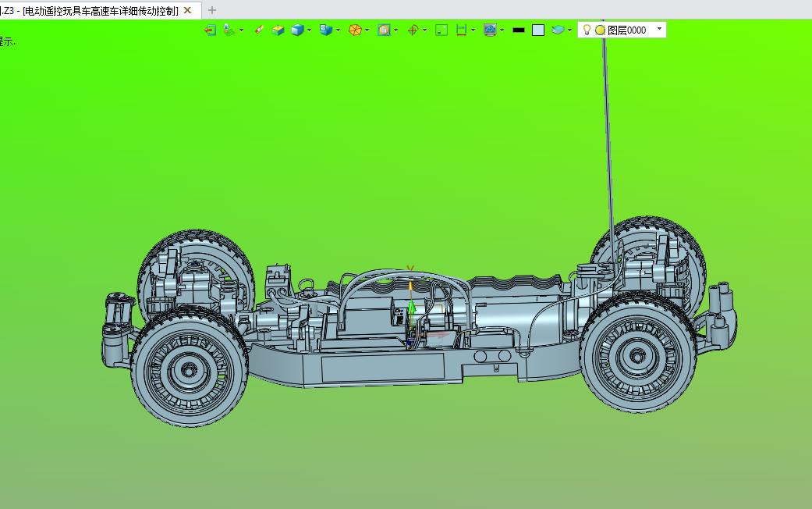Click the yellow-top box view icon
Image resolution: width=812 pixels, height=509 pixels.
point(278,30)
